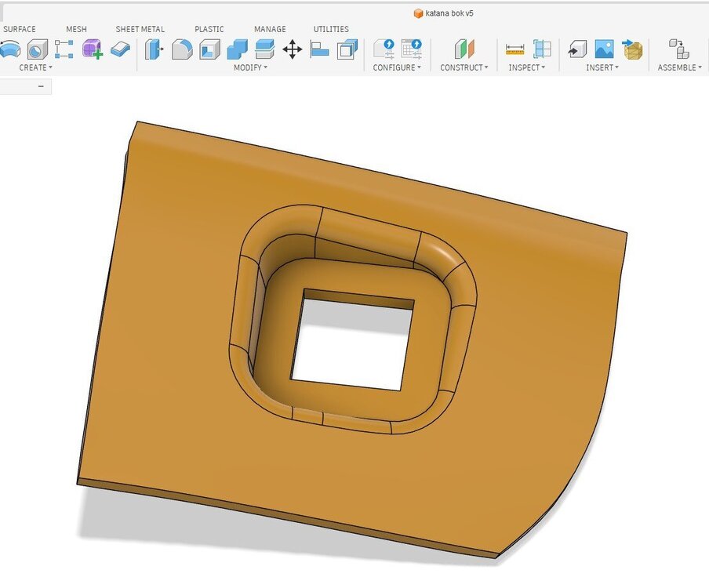Select the Patch tool

[x=37, y=49]
